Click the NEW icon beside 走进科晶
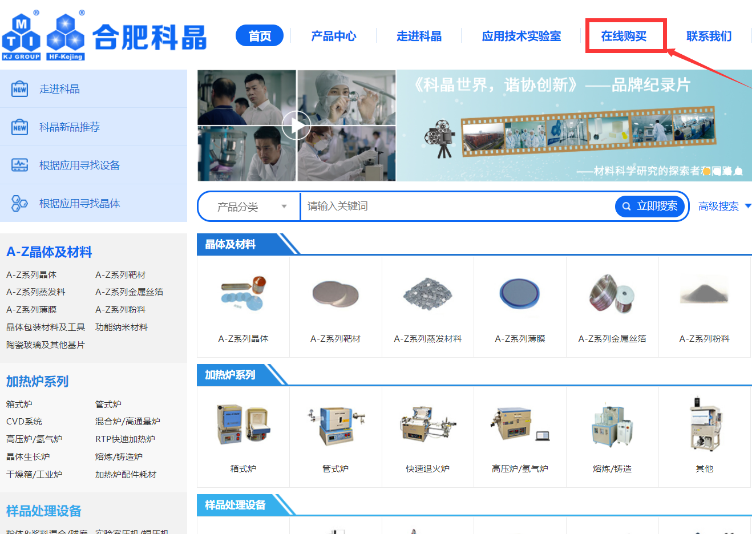The image size is (756, 534). tap(20, 89)
